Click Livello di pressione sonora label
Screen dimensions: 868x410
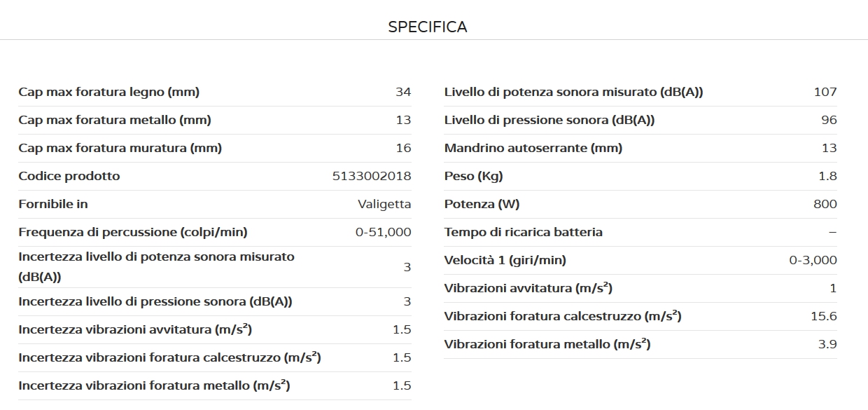pos(549,120)
